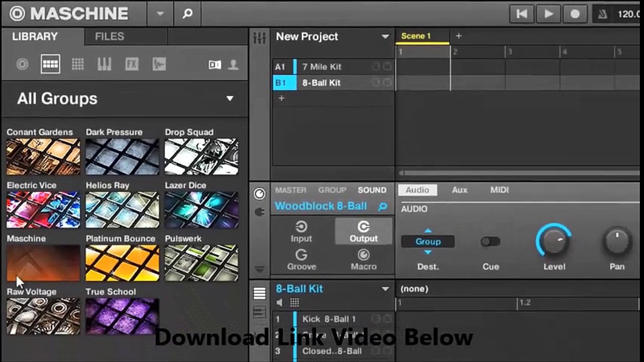The image size is (644, 362).
Task: Select the Dark Pressure group thumbnail
Action: point(122,157)
